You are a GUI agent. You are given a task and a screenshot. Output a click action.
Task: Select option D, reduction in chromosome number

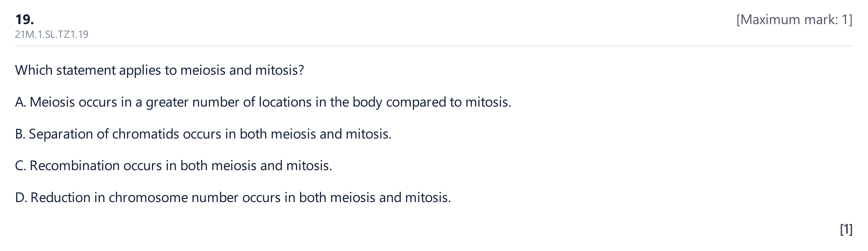click(x=233, y=197)
